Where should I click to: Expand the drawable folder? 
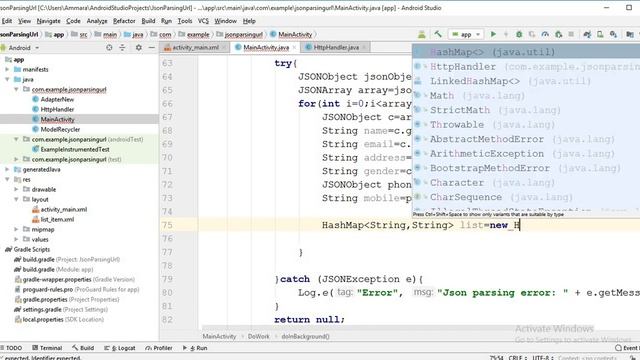click(x=16, y=189)
